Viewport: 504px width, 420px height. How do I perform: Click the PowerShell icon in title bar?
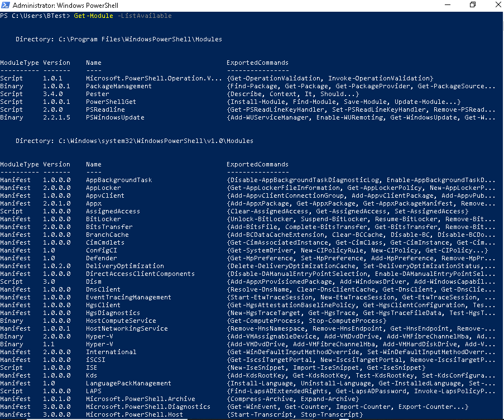pyautogui.click(x=6, y=5)
